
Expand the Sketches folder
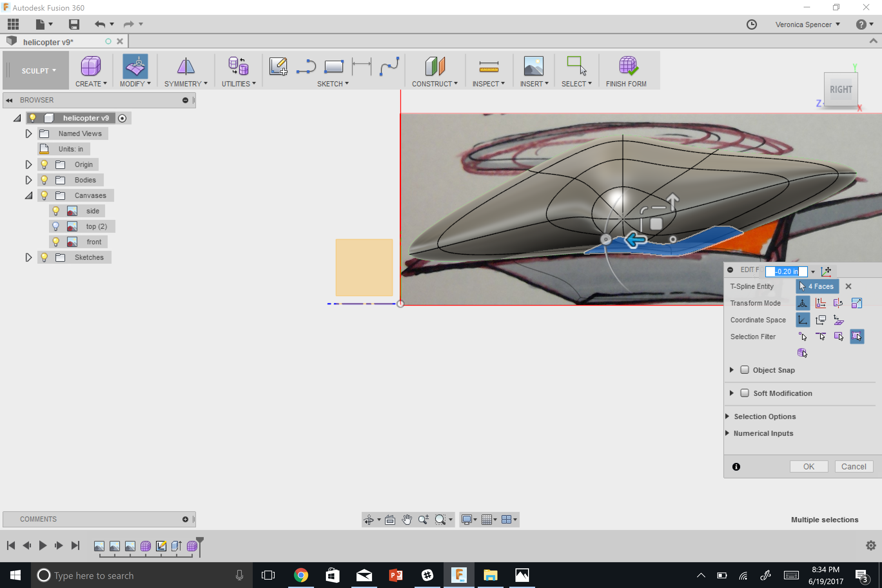(x=28, y=257)
